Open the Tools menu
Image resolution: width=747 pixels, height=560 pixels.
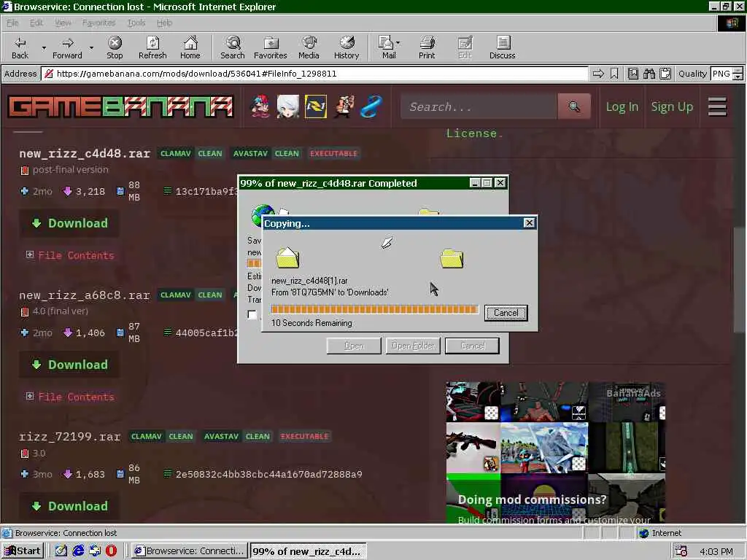[136, 23]
